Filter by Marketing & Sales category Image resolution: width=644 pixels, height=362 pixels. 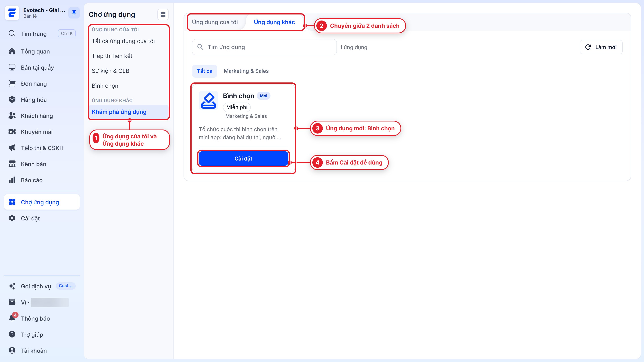[x=246, y=71]
